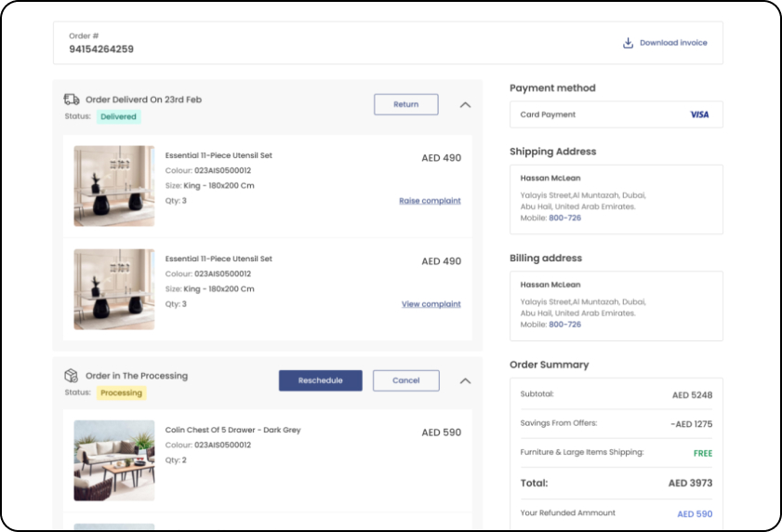The width and height of the screenshot is (782, 532).
Task: Click the Order Deliverd On 23rd Feb heading
Action: point(143,100)
